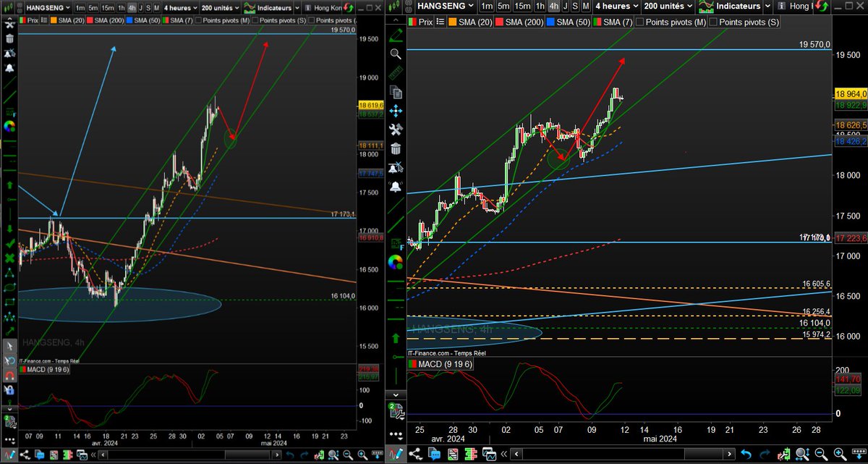Click the drawing pencil icon at right chart bottom-left
The width and height of the screenshot is (868, 464).
[x=395, y=453]
